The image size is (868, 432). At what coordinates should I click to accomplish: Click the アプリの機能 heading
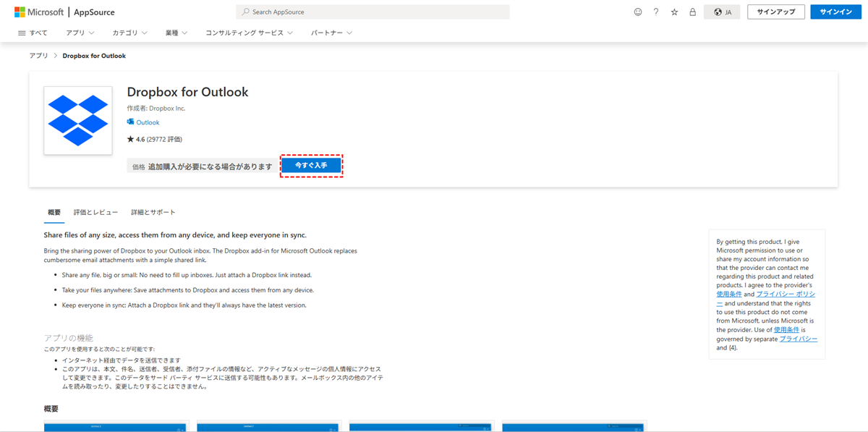point(69,338)
